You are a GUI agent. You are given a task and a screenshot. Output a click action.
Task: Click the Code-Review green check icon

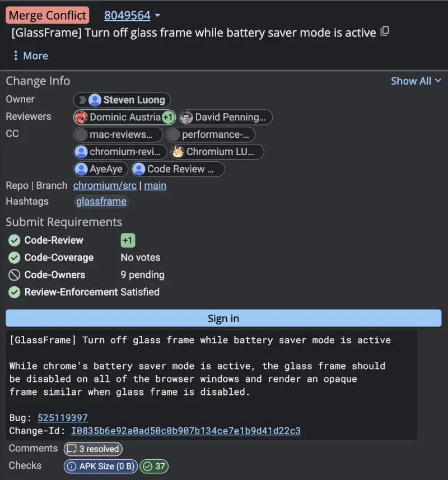[x=15, y=240]
